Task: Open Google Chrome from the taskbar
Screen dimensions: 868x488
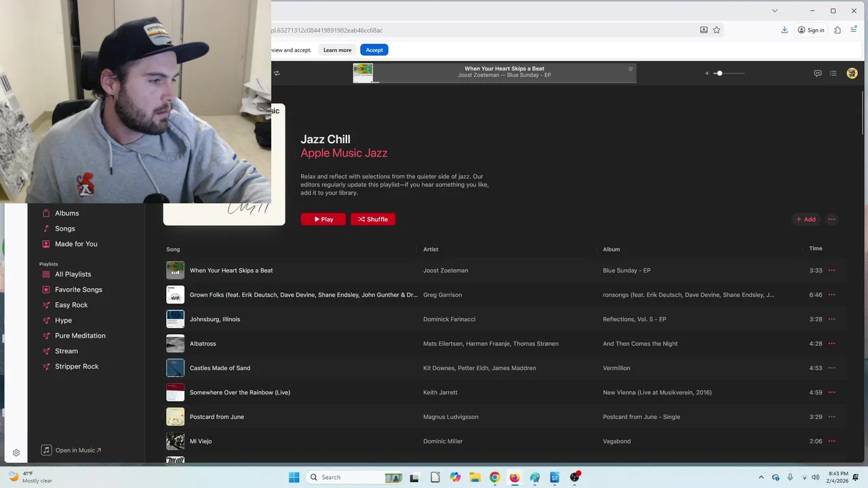Action: tap(494, 477)
